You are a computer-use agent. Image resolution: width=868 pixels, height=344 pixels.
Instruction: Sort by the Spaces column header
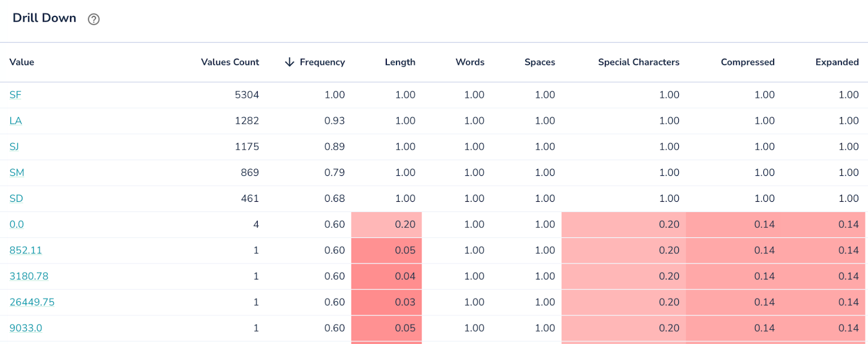pos(540,62)
